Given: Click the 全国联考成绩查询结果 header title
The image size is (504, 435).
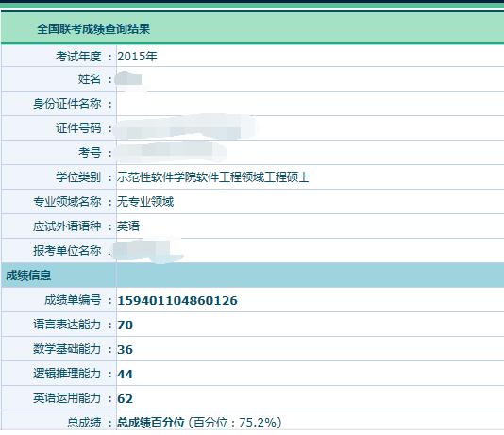Looking at the screenshot, I should pos(93,29).
